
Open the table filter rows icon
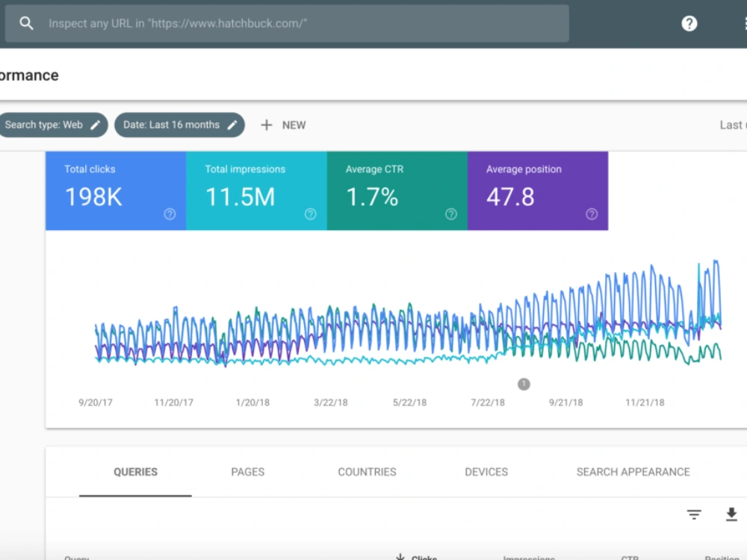point(694,514)
